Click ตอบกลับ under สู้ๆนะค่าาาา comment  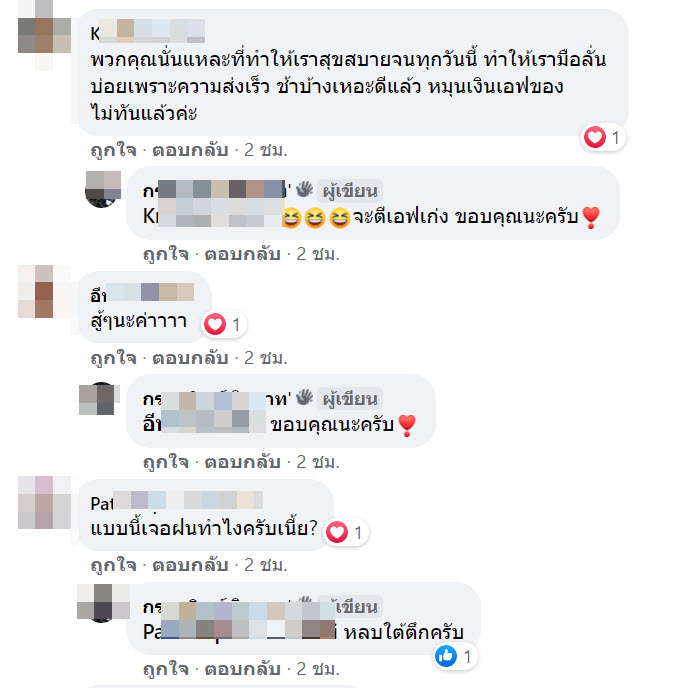[x=190, y=358]
